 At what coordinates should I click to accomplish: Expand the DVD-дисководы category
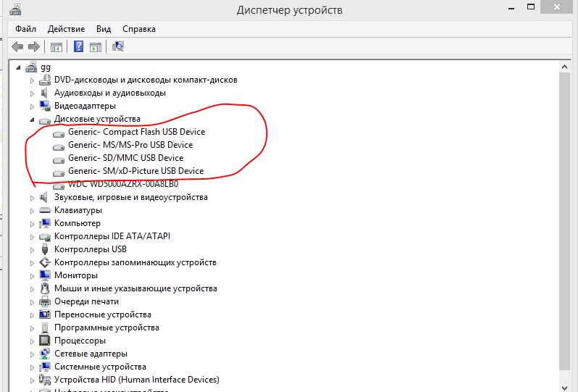coord(32,80)
